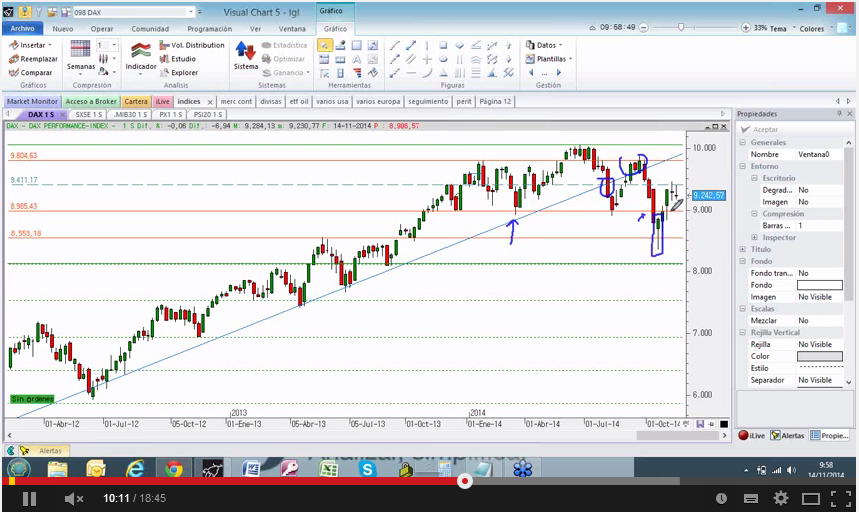Open the Estudio tool
Image resolution: width=859 pixels, height=512 pixels.
pyautogui.click(x=177, y=59)
